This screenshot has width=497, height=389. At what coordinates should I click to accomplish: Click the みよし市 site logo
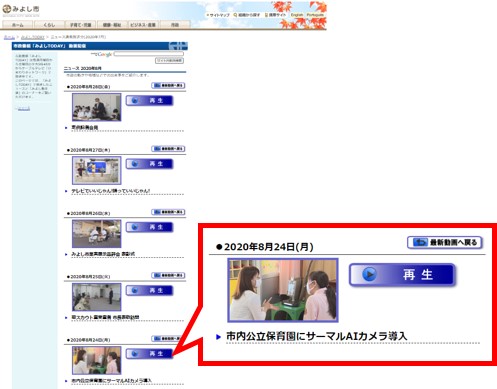click(x=21, y=10)
